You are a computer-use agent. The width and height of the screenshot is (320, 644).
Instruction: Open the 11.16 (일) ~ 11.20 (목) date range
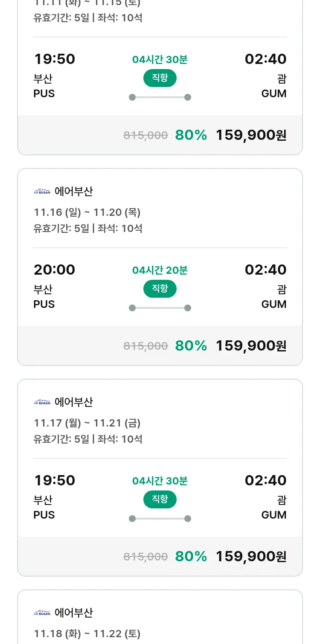pyautogui.click(x=87, y=212)
